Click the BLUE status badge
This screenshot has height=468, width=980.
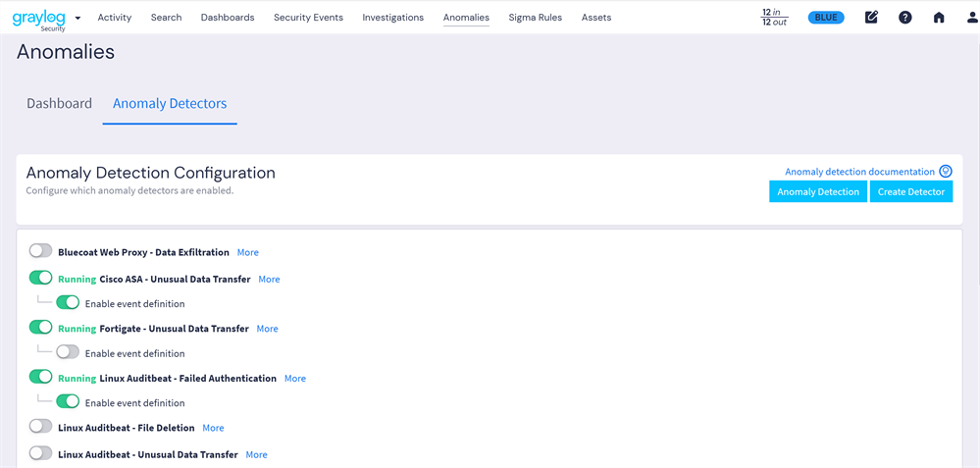(826, 18)
